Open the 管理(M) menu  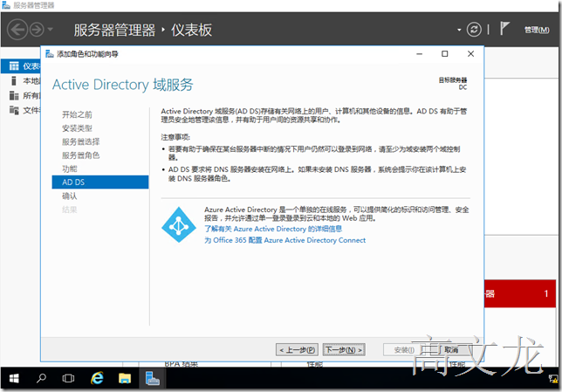click(537, 30)
